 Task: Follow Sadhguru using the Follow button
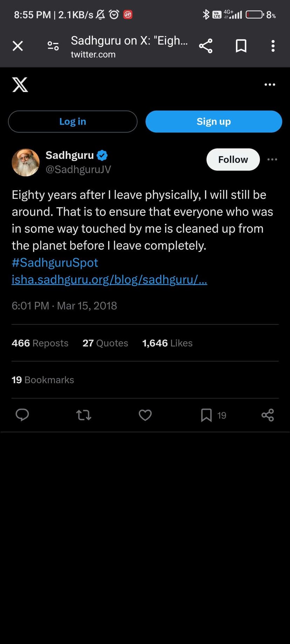tap(233, 159)
